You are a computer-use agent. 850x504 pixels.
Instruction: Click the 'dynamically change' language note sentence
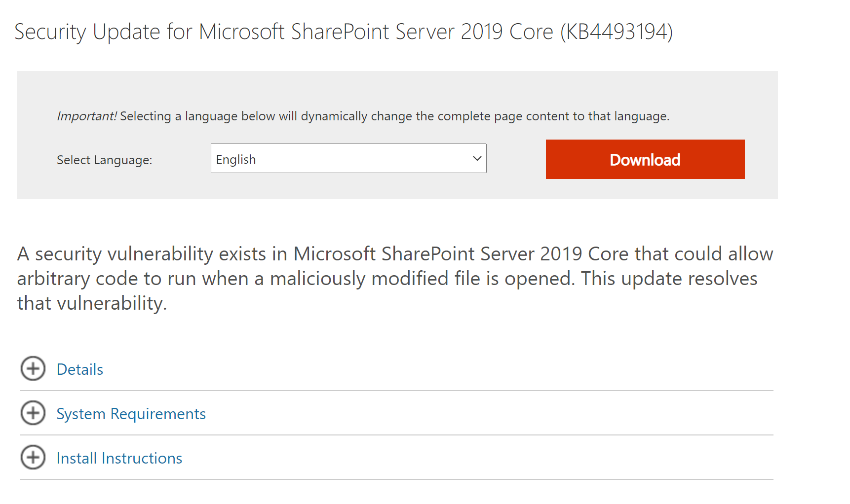pos(395,116)
